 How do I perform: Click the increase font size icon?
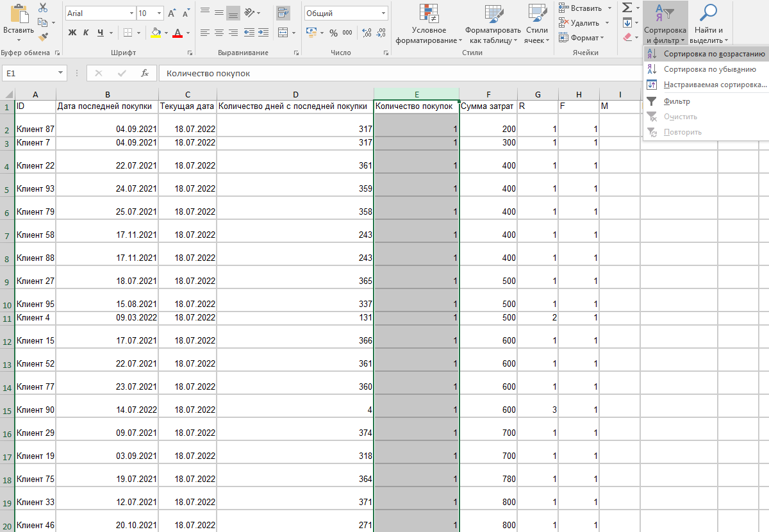pos(171,13)
